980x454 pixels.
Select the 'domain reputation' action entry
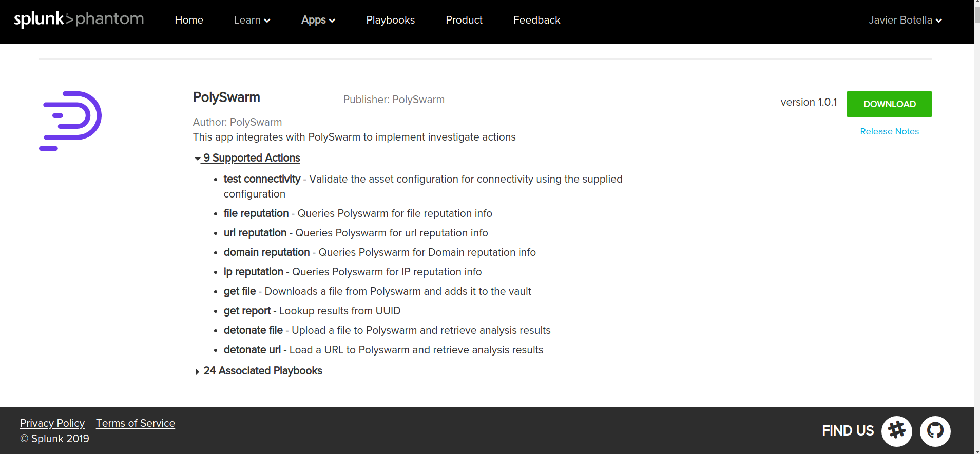[380, 252]
